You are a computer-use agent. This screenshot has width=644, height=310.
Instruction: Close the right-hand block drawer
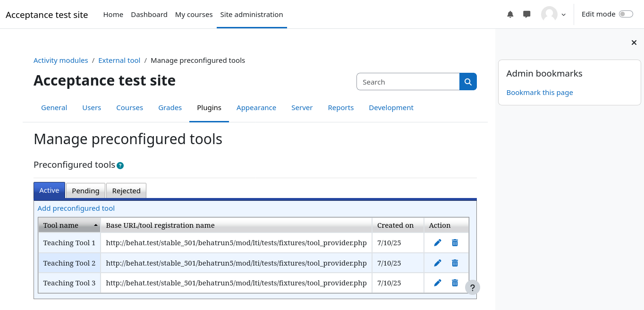click(634, 43)
